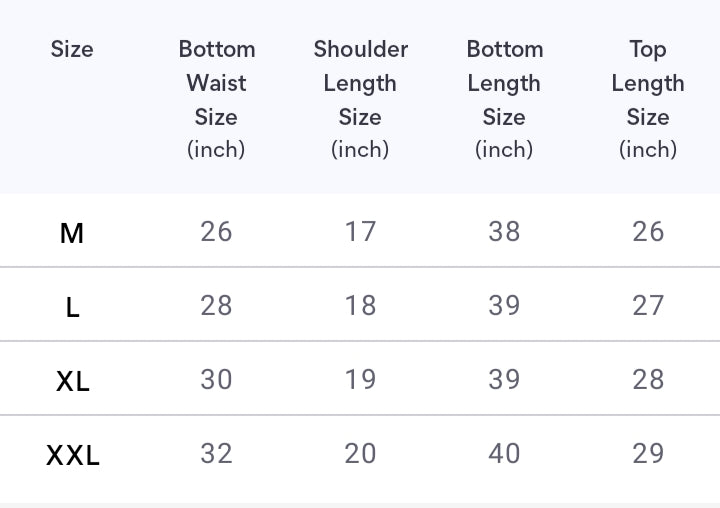
Task: Click bottom waist value 28 for L
Action: 216,305
